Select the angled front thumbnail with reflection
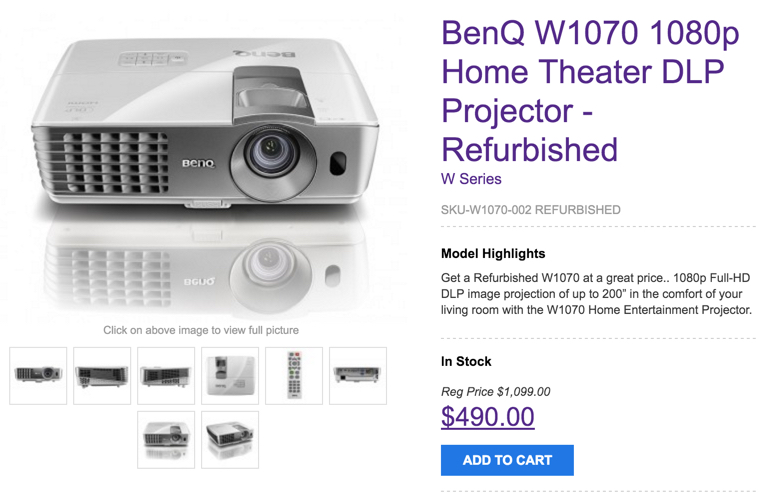The width and height of the screenshot is (759, 493). coord(166,439)
